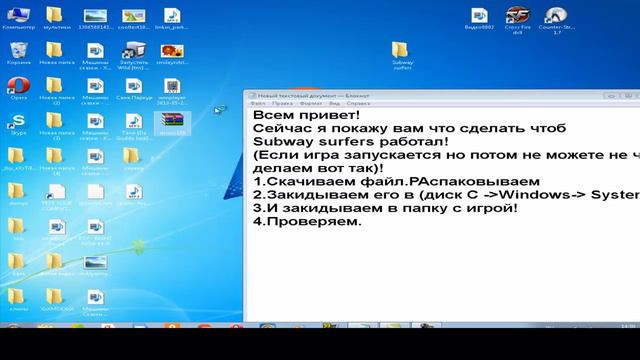
Task: Open the Subway surfers folder
Action: click(x=402, y=56)
